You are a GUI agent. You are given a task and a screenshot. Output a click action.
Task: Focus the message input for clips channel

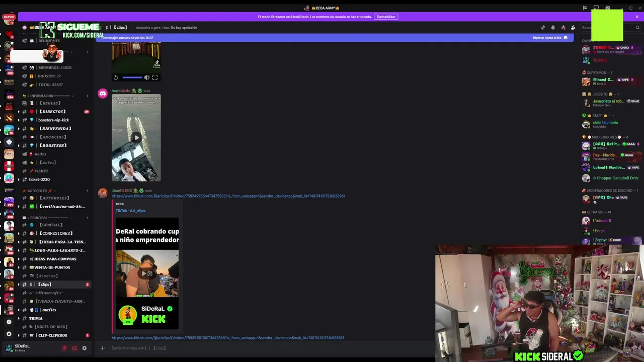[x=267, y=348]
